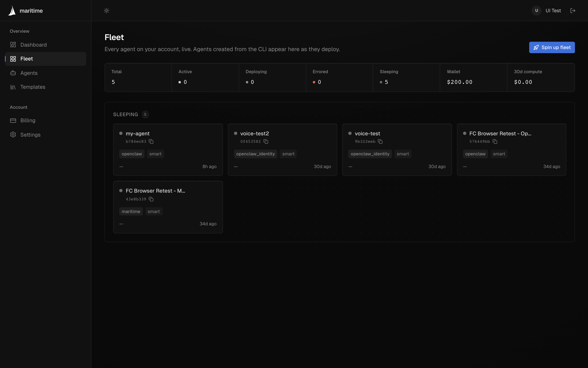Click the Account section label
The height and width of the screenshot is (368, 588).
(x=18, y=107)
